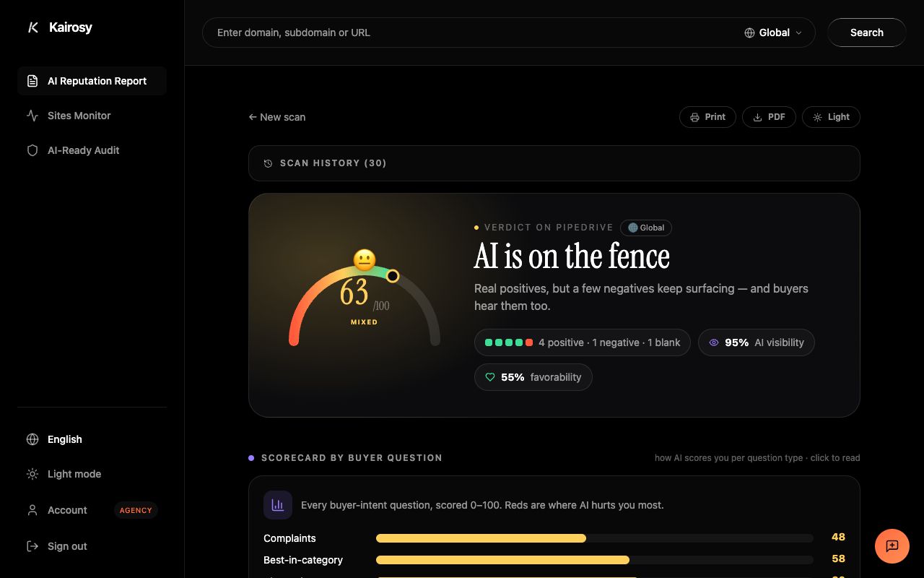Sign out of Kairosy
Viewport: 924px width, 578px height.
click(x=92, y=546)
